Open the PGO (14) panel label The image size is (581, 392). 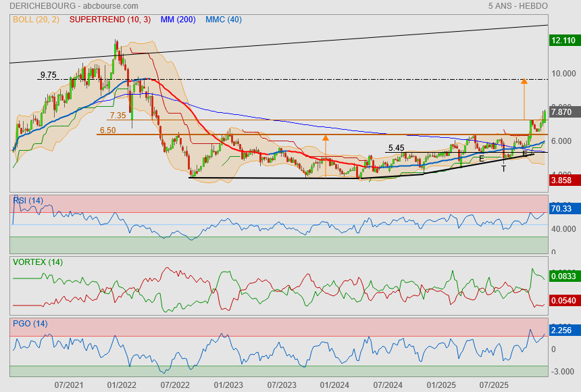coord(30,324)
